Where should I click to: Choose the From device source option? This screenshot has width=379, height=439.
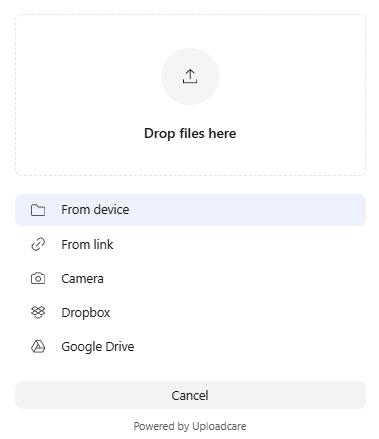[x=190, y=210]
